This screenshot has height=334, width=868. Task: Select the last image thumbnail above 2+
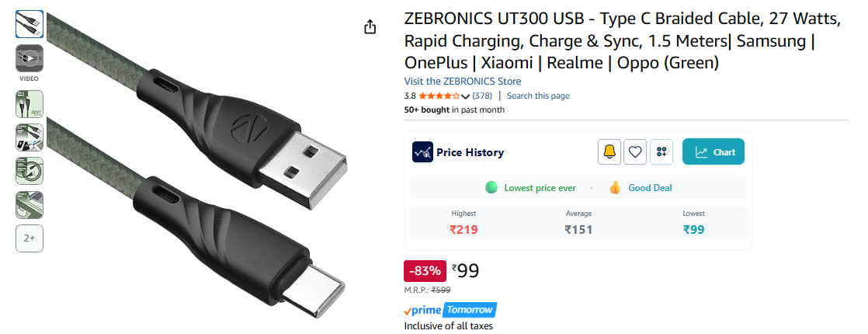click(x=30, y=204)
